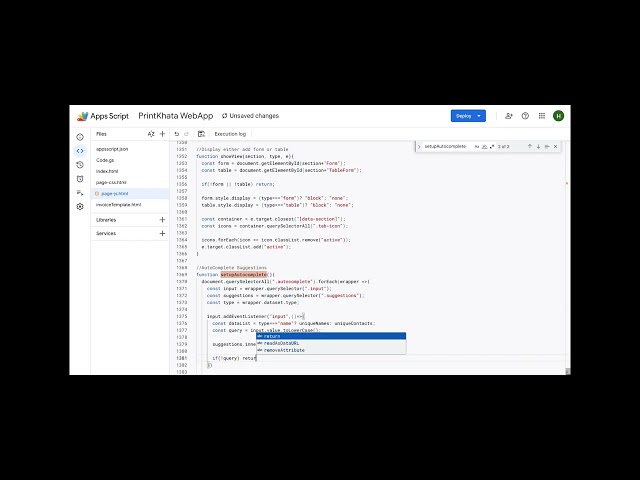
Task: Select the Editor code icon in sidebar
Action: pyautogui.click(x=80, y=151)
